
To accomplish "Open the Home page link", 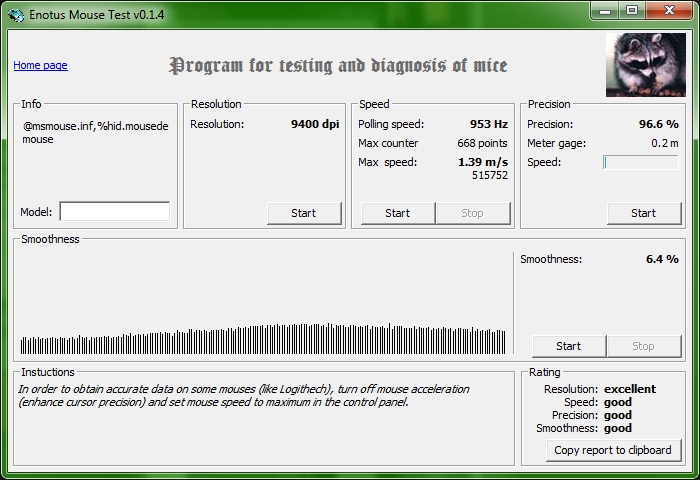I will click(40, 65).
